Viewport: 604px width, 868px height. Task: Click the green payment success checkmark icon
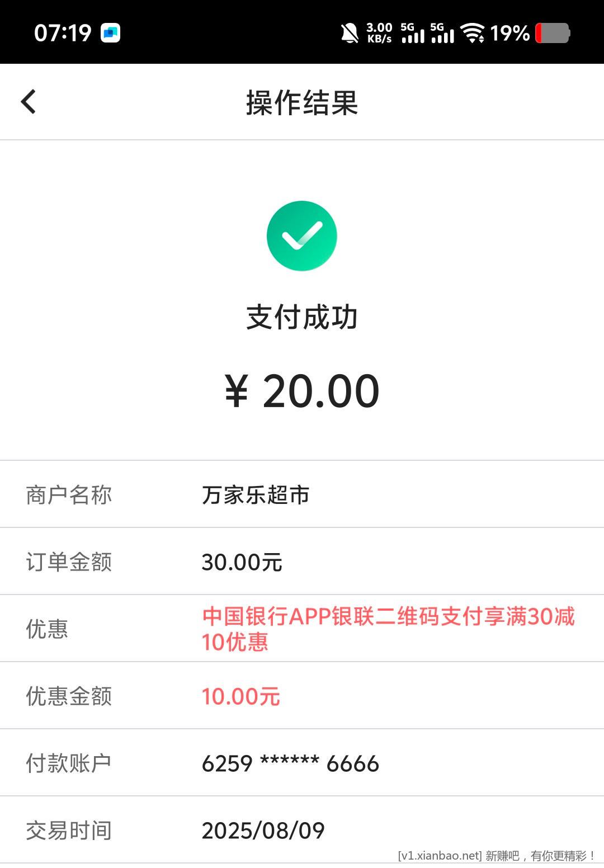tap(302, 236)
